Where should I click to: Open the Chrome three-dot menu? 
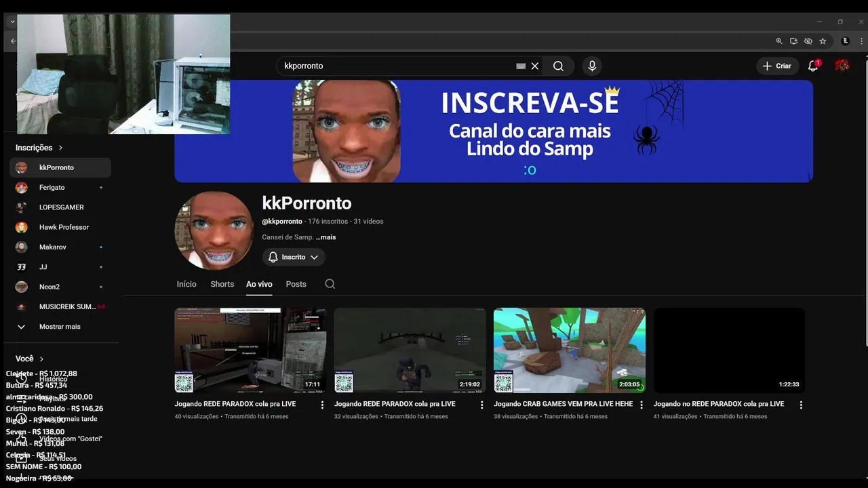[862, 41]
